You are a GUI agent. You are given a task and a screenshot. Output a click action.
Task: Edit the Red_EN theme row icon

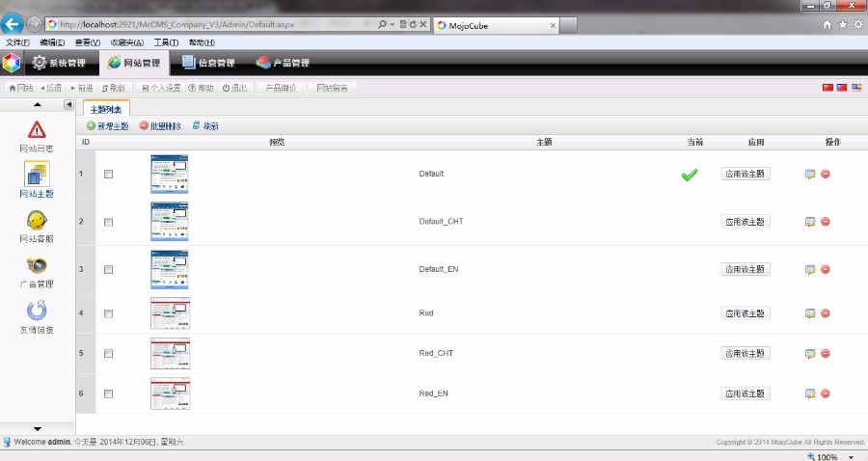point(810,394)
